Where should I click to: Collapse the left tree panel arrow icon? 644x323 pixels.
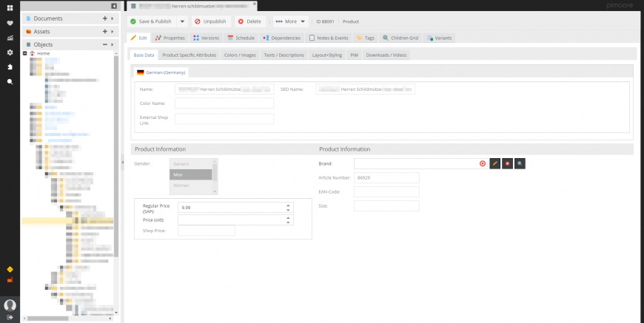[113, 6]
